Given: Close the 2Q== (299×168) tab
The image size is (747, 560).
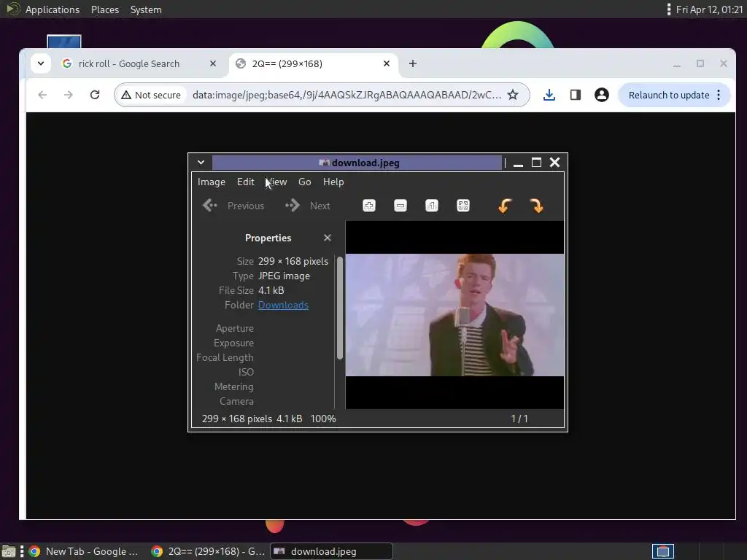Looking at the screenshot, I should 387,63.
